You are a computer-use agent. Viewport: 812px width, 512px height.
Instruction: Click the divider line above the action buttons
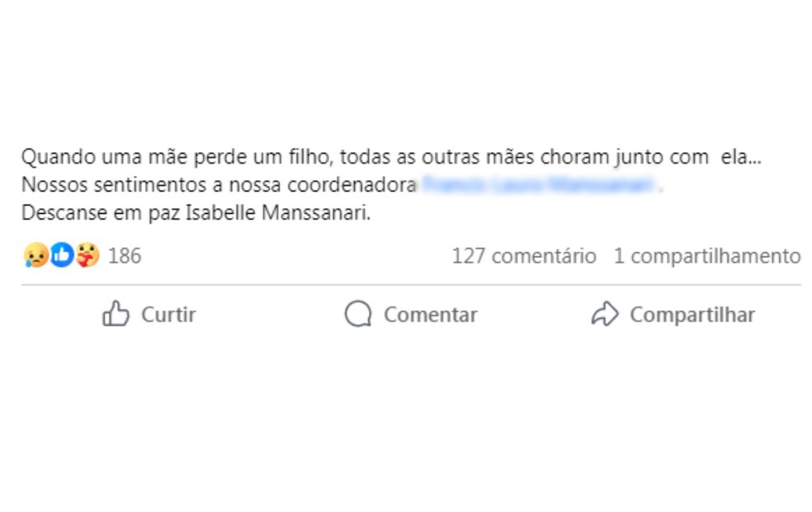[x=411, y=285]
